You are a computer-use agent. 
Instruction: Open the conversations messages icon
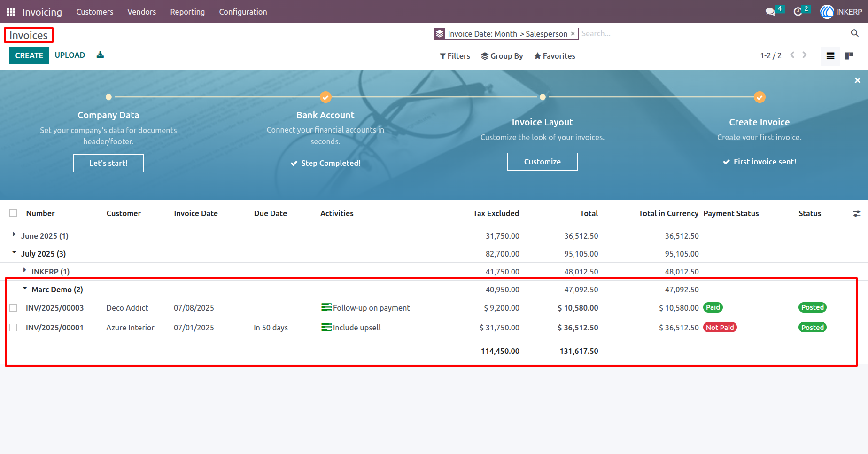tap(770, 12)
